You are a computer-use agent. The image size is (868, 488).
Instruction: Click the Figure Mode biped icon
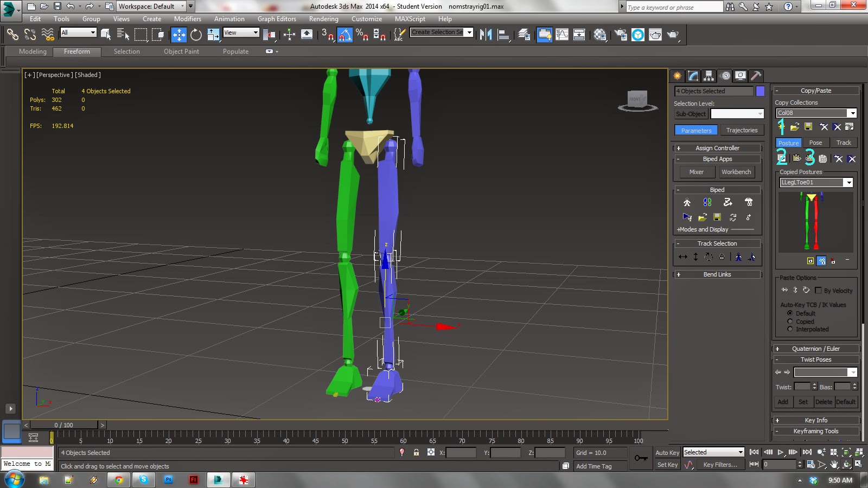(x=687, y=202)
